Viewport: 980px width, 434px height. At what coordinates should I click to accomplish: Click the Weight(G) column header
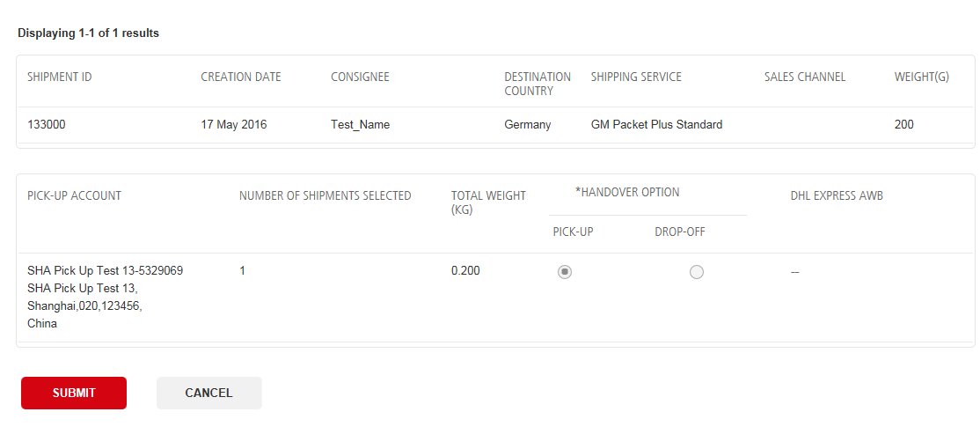tap(922, 77)
